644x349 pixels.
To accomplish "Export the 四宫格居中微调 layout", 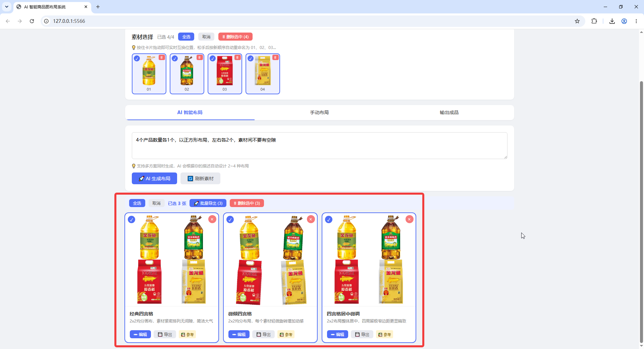I will click(362, 334).
